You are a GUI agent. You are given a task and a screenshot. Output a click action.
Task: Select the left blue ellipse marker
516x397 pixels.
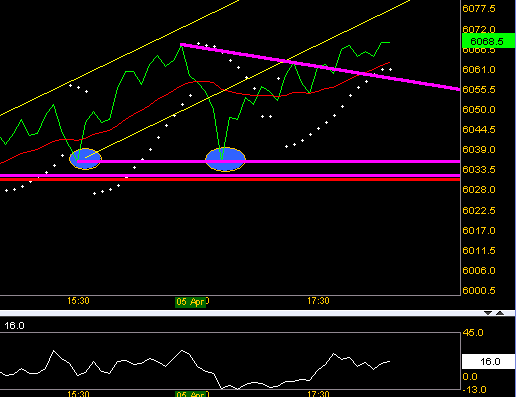click(85, 159)
